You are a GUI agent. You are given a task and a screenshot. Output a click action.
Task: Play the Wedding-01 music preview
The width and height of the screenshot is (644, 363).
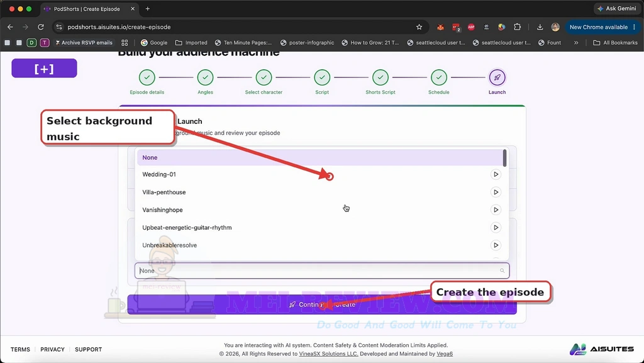point(496,174)
